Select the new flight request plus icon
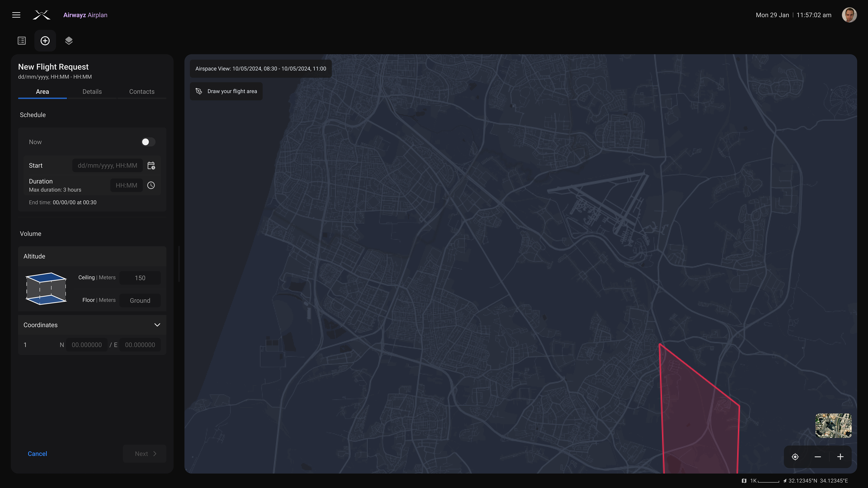Screen dimensions: 868x488 (45, 41)
